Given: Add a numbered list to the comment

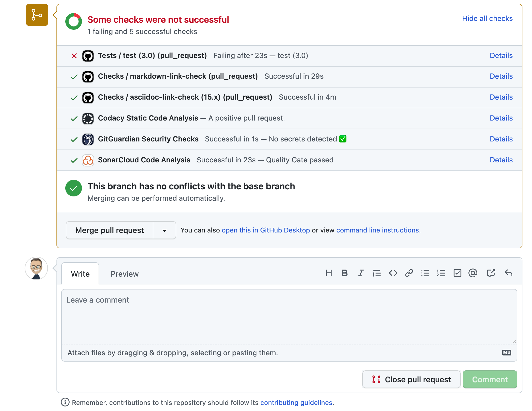Looking at the screenshot, I should 441,273.
